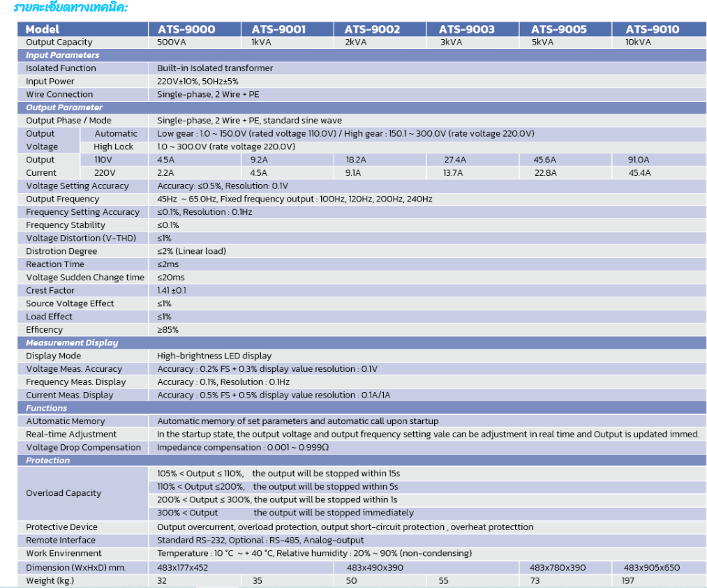This screenshot has height=588, width=707.
Task: Select the Isolated Function row label
Action: tap(61, 68)
